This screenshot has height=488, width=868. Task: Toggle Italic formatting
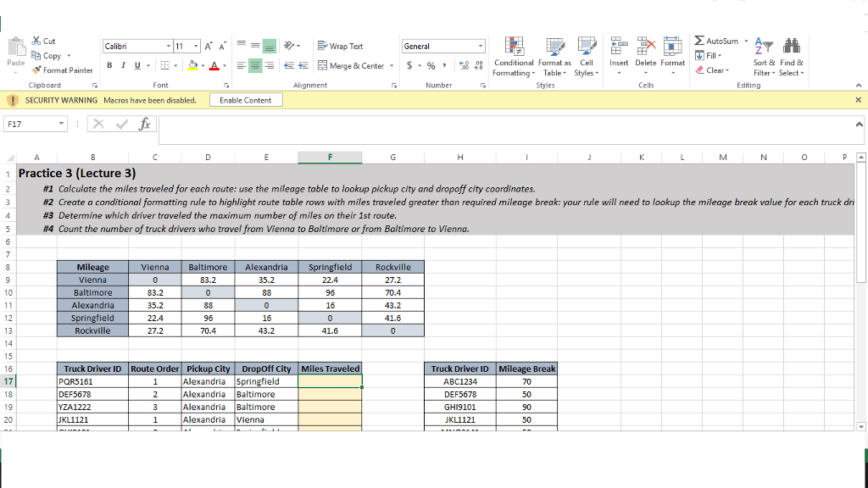[x=123, y=65]
